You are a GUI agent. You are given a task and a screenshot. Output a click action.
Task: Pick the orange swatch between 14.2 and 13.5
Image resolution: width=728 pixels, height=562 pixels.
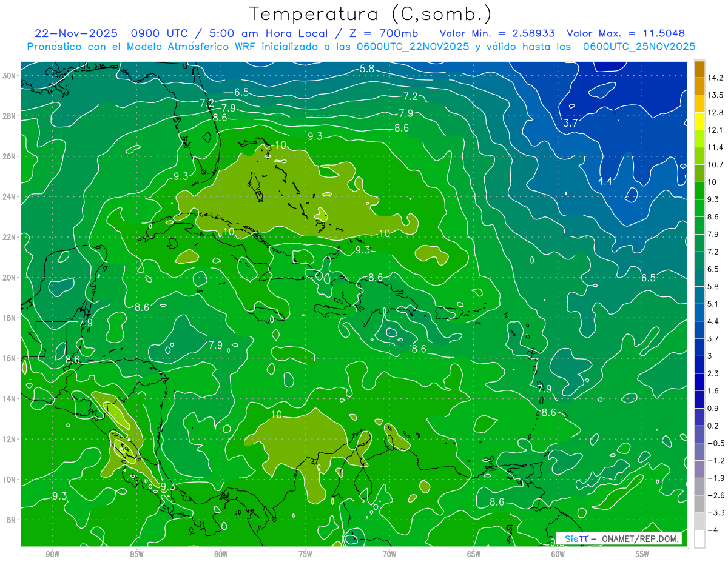699,86
